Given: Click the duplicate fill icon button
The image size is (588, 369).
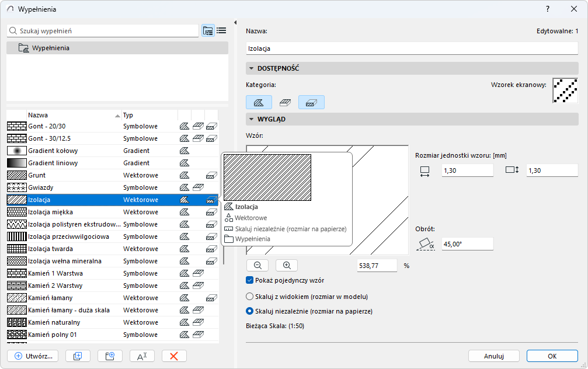Looking at the screenshot, I should 78,356.
